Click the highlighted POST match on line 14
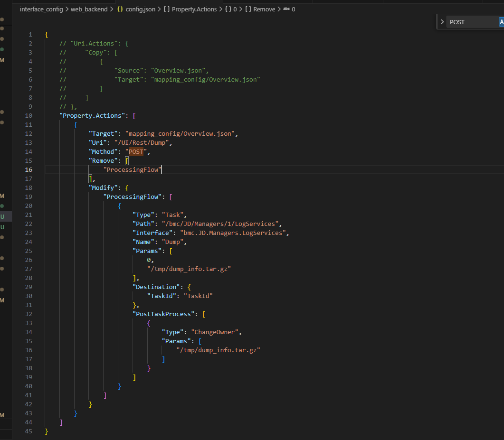 [136, 152]
